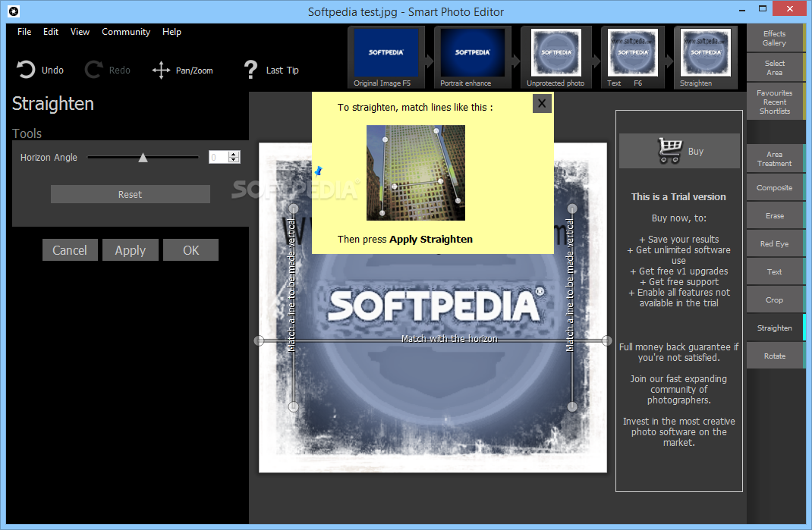
Task: Open Favourites Recent Shortlists tab
Action: (x=776, y=102)
